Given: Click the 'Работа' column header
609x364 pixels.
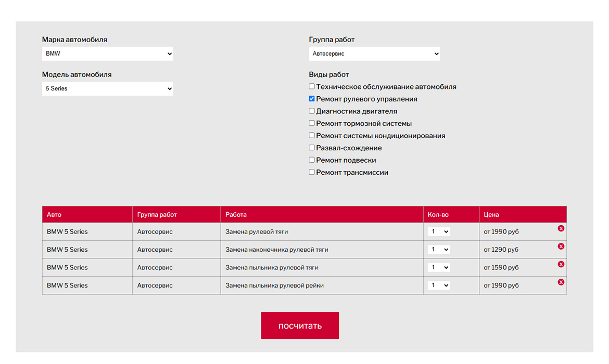Looking at the screenshot, I should point(322,215).
